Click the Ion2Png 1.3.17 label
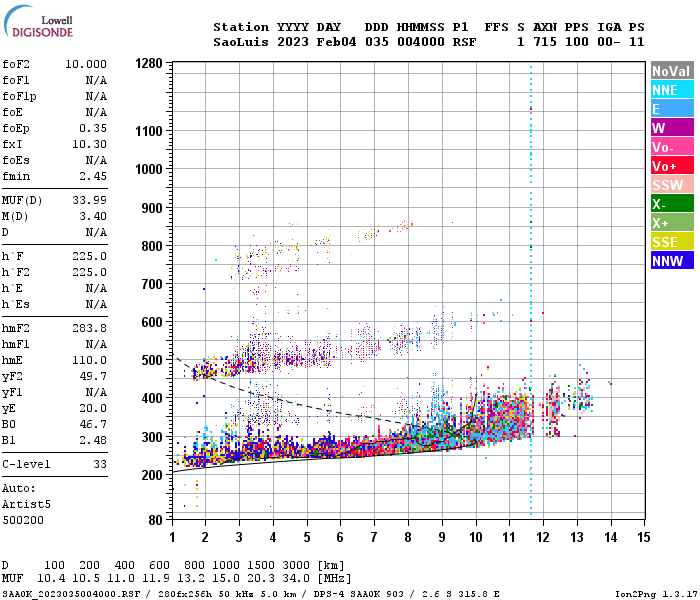This screenshot has height=600, width=700. (x=656, y=594)
